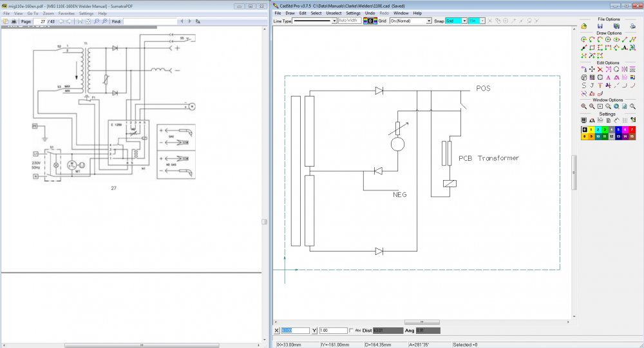Image resolution: width=644 pixels, height=348 pixels.
Task: Click the NEG label in the drawing
Action: point(400,194)
